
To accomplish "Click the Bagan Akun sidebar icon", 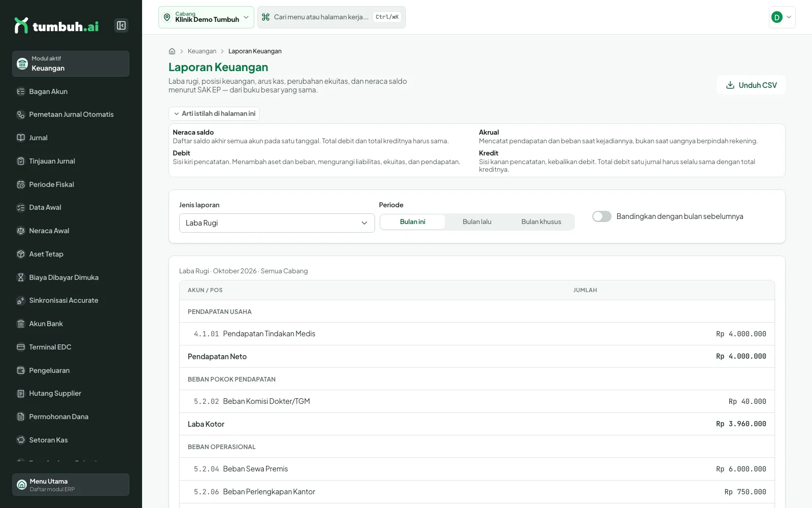I will (21, 91).
